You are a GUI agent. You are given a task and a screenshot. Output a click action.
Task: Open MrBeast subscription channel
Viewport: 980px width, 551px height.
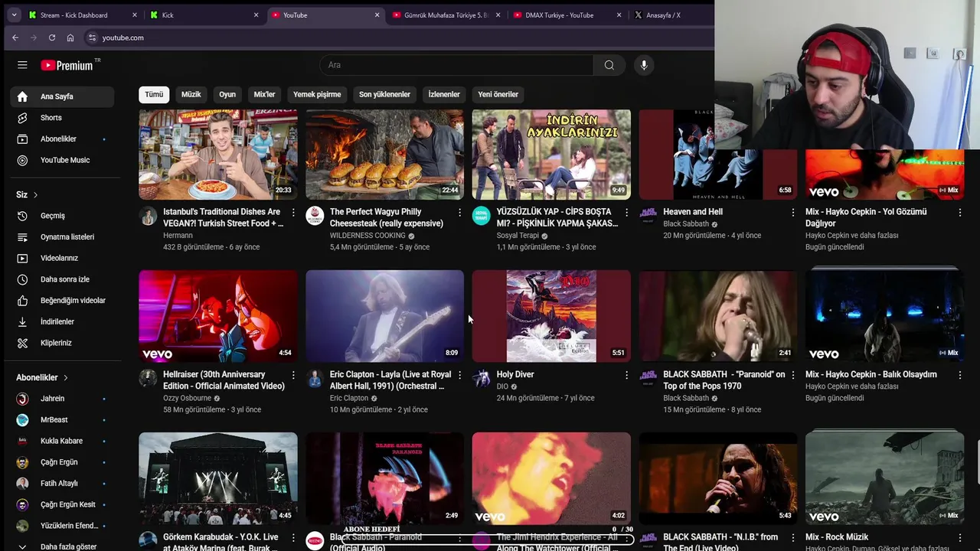point(63,420)
